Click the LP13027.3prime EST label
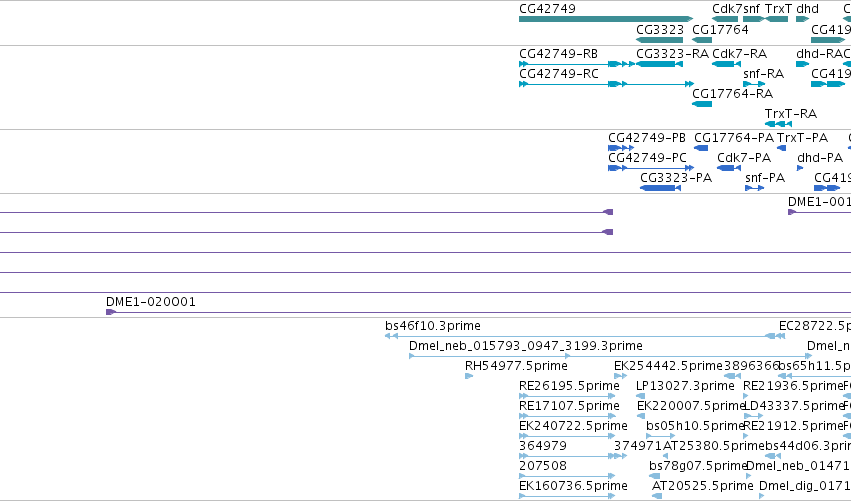Screen dimensions: 851x501 pyautogui.click(x=685, y=386)
